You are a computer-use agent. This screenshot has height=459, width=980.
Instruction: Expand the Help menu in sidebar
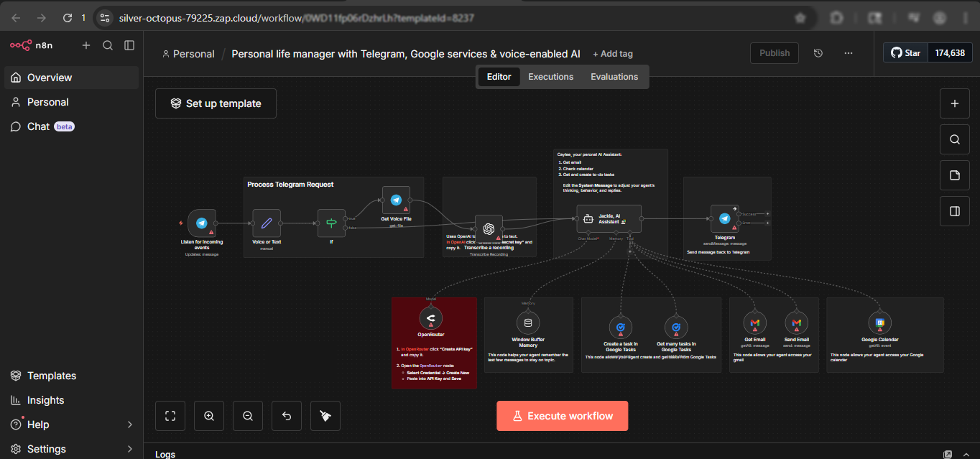coord(129,425)
